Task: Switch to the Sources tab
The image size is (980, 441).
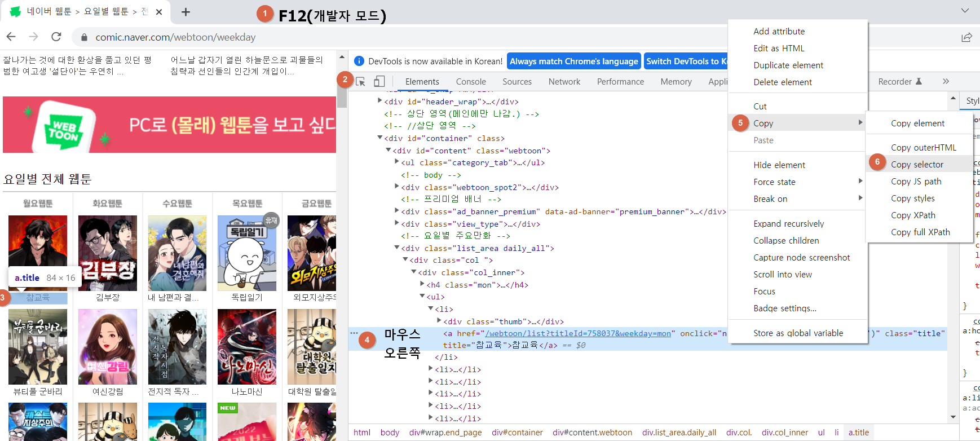Action: click(517, 82)
